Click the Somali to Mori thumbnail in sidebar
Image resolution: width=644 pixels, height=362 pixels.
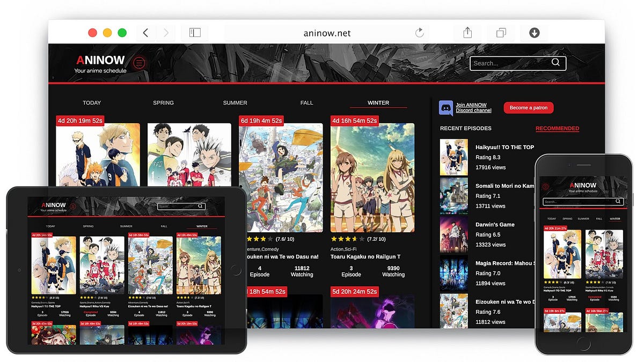[453, 195]
